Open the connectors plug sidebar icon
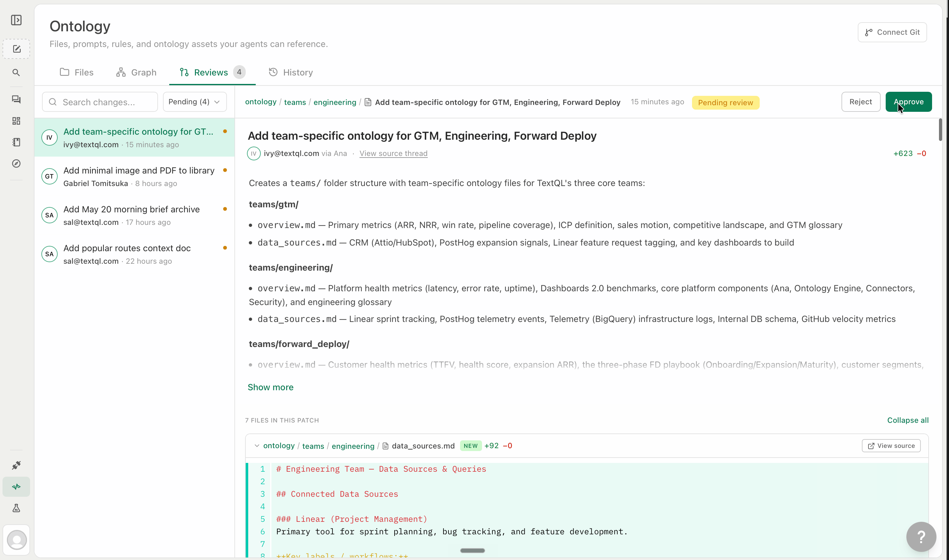The width and height of the screenshot is (949, 560). tap(16, 465)
